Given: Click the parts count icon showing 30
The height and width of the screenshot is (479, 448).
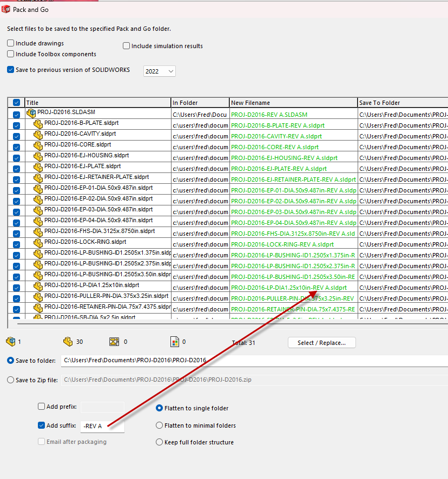Looking at the screenshot, I should (x=68, y=342).
